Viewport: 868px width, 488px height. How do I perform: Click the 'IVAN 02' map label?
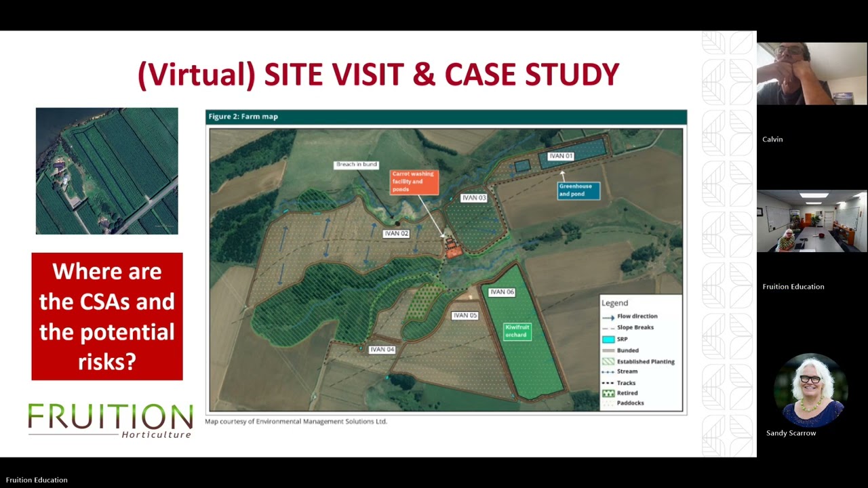pyautogui.click(x=396, y=234)
